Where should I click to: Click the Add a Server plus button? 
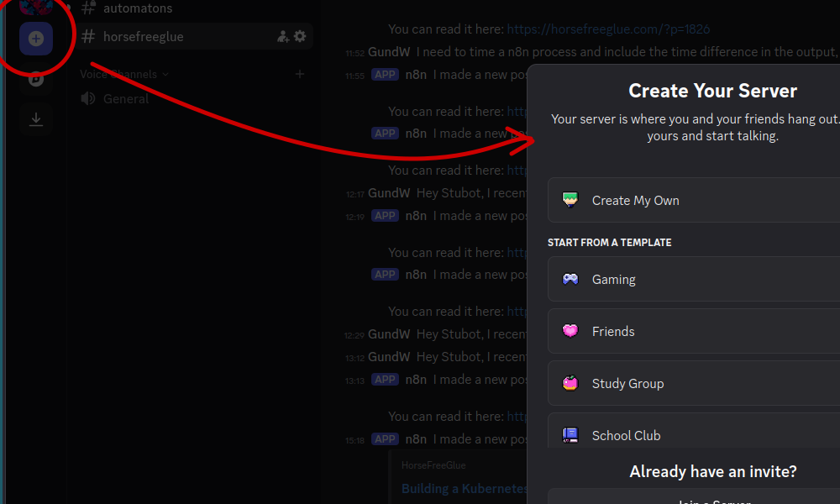[36, 39]
